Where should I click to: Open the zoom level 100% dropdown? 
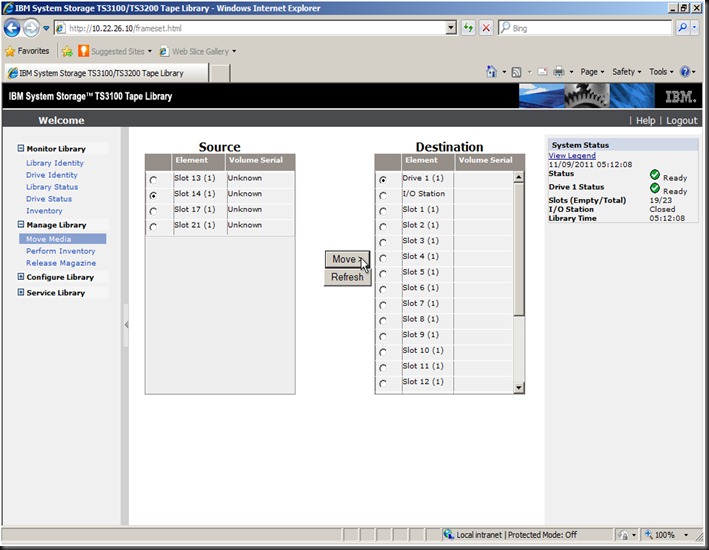(x=686, y=535)
